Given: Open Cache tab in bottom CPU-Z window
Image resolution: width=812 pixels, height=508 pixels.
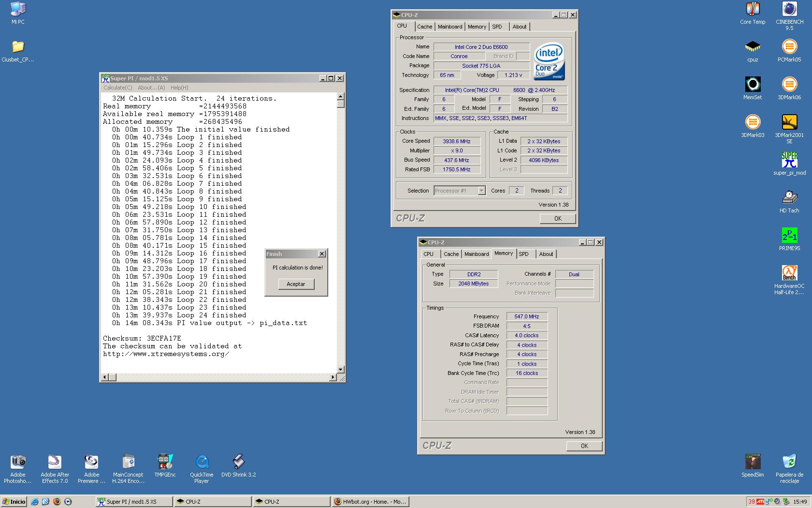Looking at the screenshot, I should click(451, 254).
